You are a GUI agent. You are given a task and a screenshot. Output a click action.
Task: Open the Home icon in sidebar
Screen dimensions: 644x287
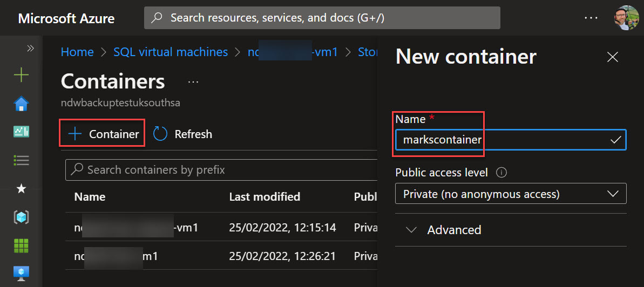pyautogui.click(x=22, y=104)
